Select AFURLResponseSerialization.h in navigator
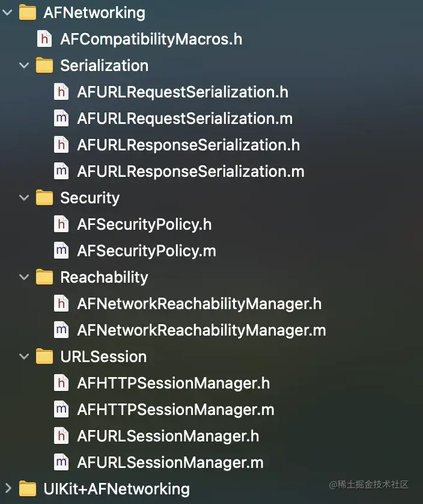This screenshot has width=423, height=504. (188, 145)
